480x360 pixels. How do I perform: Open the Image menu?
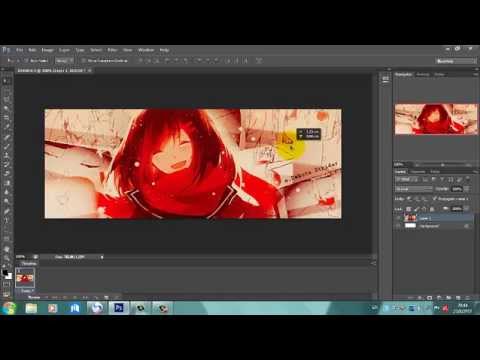tap(47, 50)
